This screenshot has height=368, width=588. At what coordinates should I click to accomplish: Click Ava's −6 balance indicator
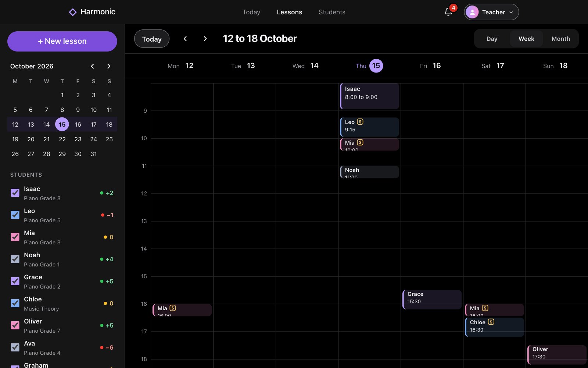(x=107, y=347)
